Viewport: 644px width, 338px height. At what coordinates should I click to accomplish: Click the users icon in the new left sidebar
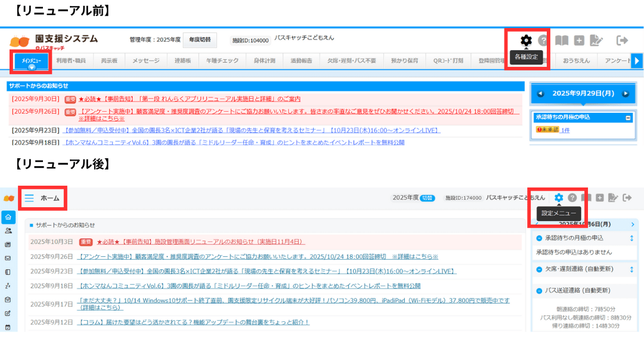[x=8, y=231]
